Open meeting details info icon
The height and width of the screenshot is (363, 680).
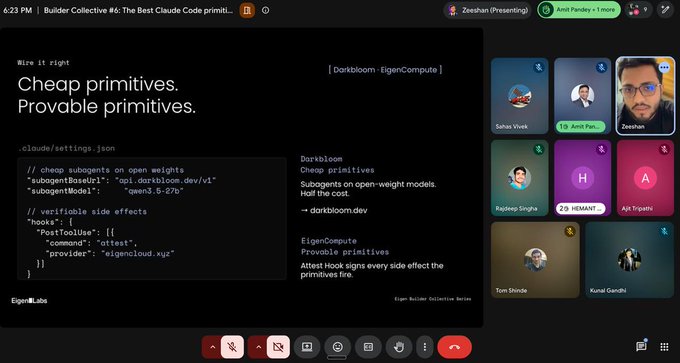(265, 10)
